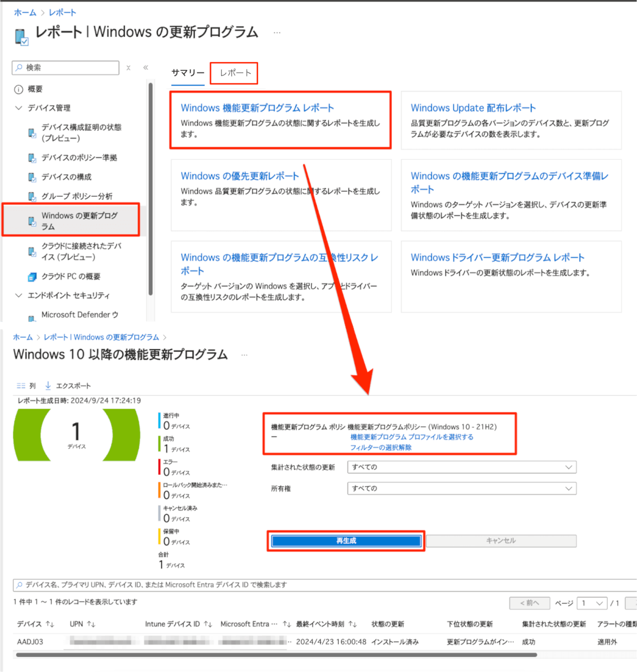Switch to the レポート tab
The height and width of the screenshot is (672, 637).
[x=235, y=73]
